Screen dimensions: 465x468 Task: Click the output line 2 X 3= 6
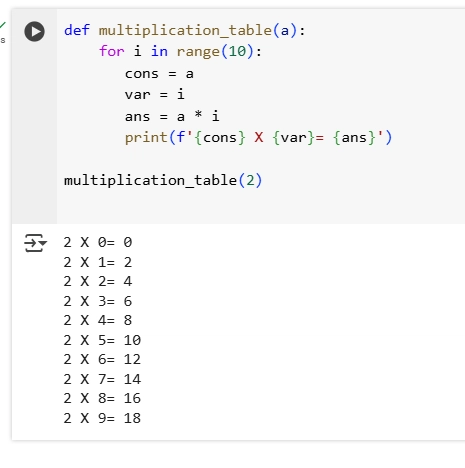pyautogui.click(x=98, y=301)
